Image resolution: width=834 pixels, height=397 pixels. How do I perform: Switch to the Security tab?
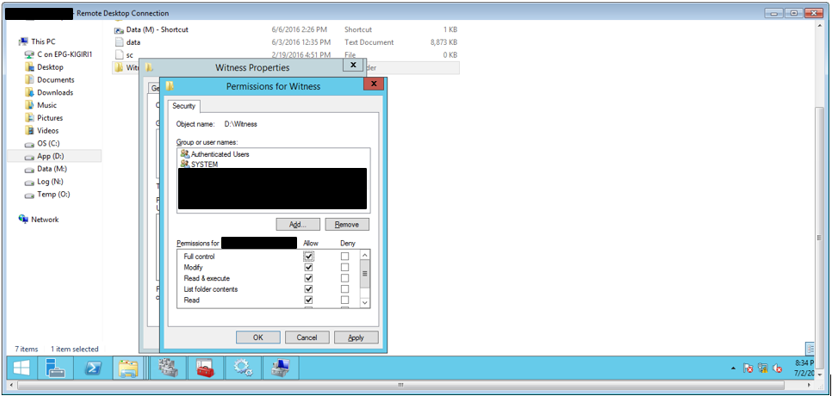(184, 106)
